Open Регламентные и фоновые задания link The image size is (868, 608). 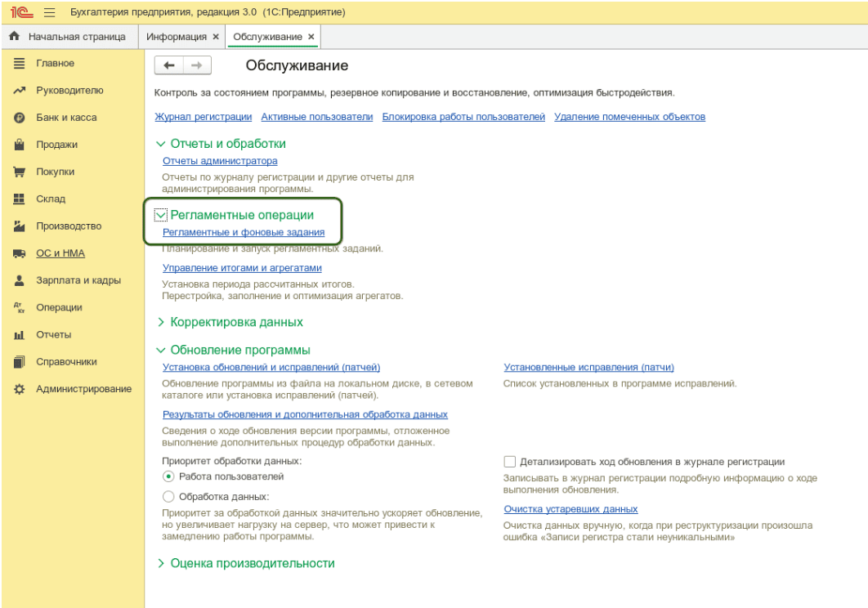point(244,232)
